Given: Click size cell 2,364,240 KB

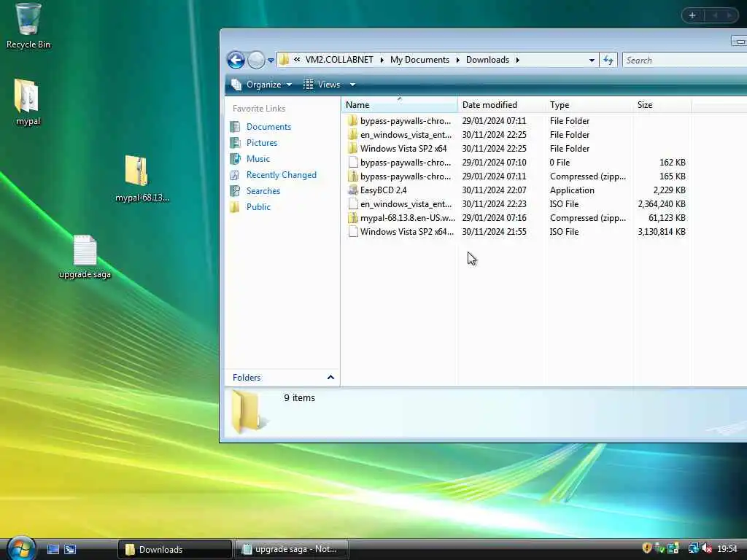Looking at the screenshot, I should 661,204.
